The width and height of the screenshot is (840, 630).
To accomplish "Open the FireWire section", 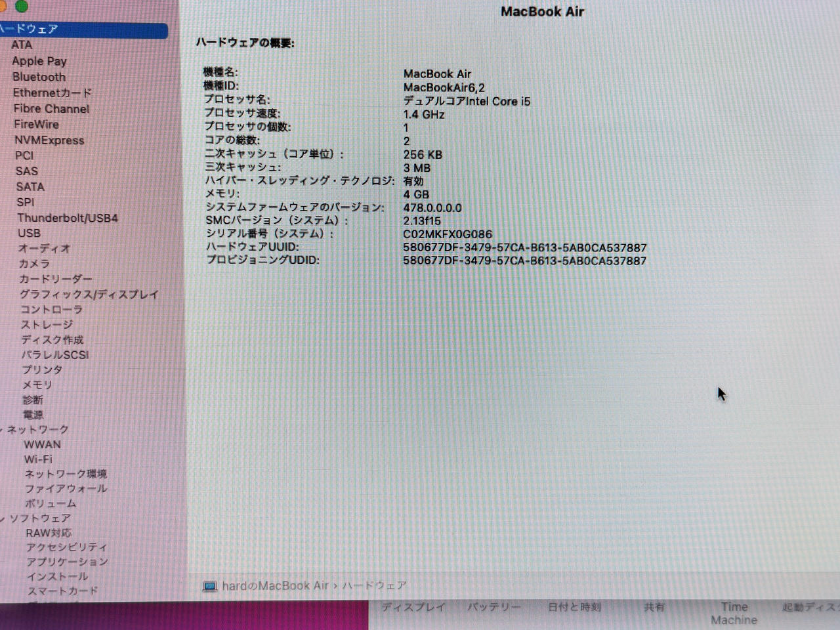I will (36, 124).
